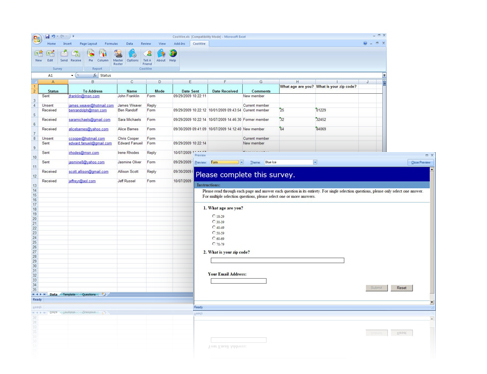Open the Theme dropdown in Preview window
The image size is (487, 374).
pos(315,162)
